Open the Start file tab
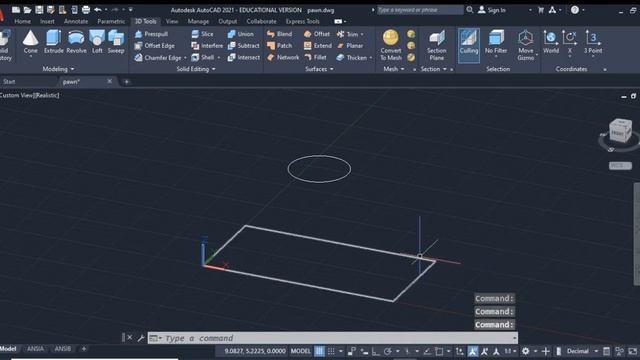Screen dimensions: 640x360 pyautogui.click(x=9, y=82)
